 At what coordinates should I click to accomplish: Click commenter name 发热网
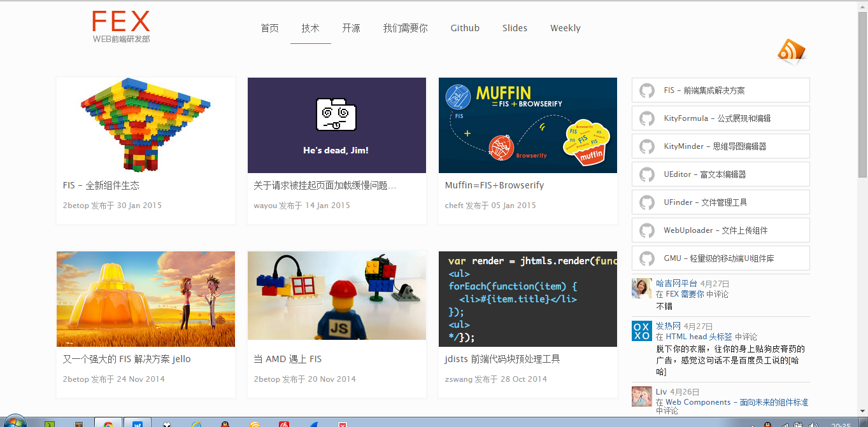668,326
